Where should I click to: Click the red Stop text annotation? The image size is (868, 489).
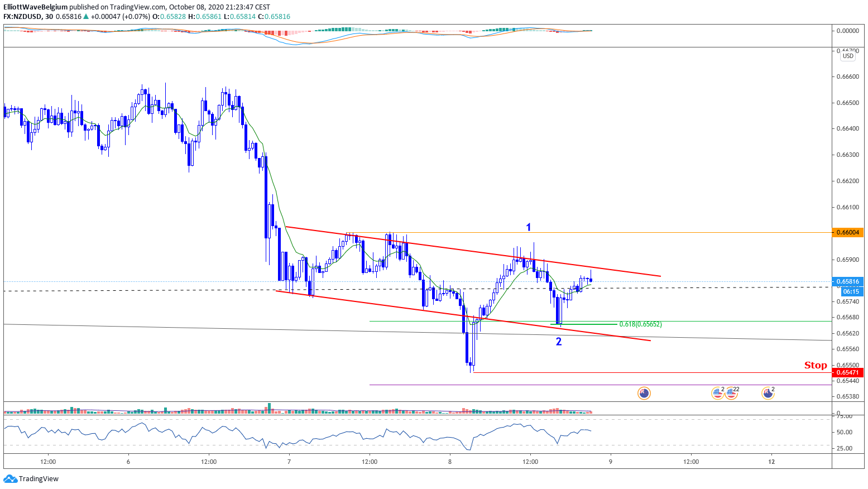click(816, 365)
